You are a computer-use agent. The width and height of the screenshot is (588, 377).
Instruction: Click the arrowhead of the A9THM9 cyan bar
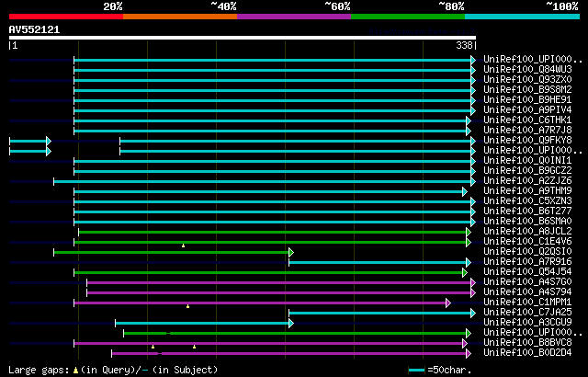click(x=465, y=191)
